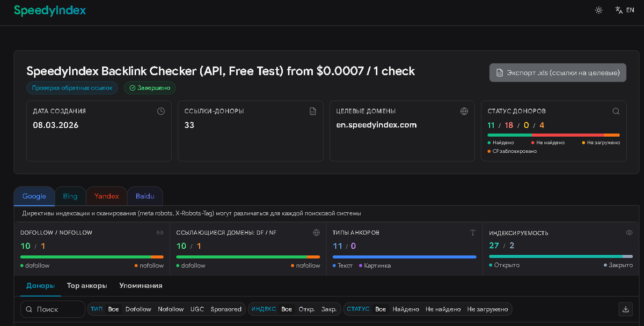Open the Baidu search engine tab
644x326 pixels.
tap(144, 196)
